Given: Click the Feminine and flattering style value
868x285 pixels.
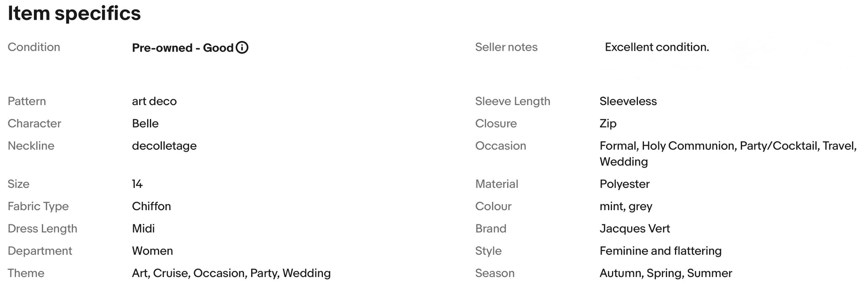Looking at the screenshot, I should click(661, 251).
